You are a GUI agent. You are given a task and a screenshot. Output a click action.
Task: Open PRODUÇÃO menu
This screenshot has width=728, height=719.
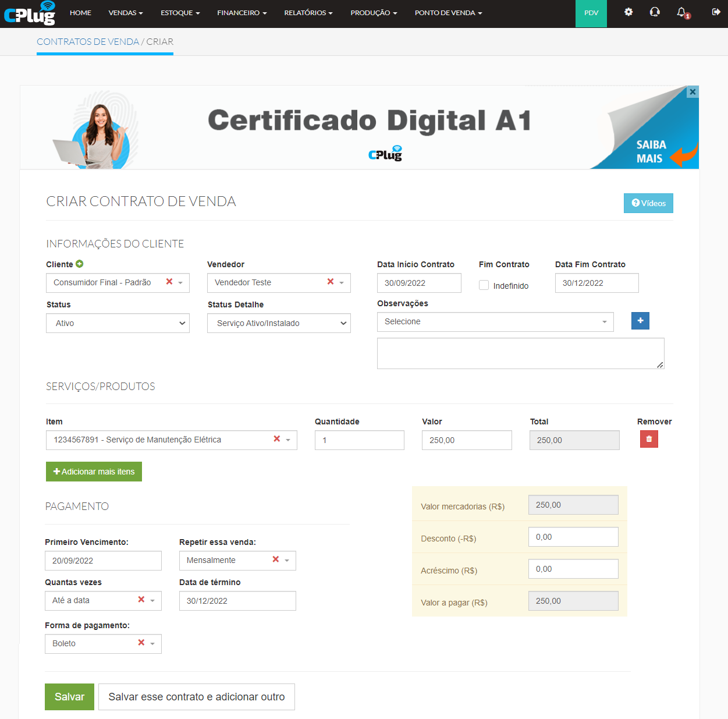click(374, 13)
